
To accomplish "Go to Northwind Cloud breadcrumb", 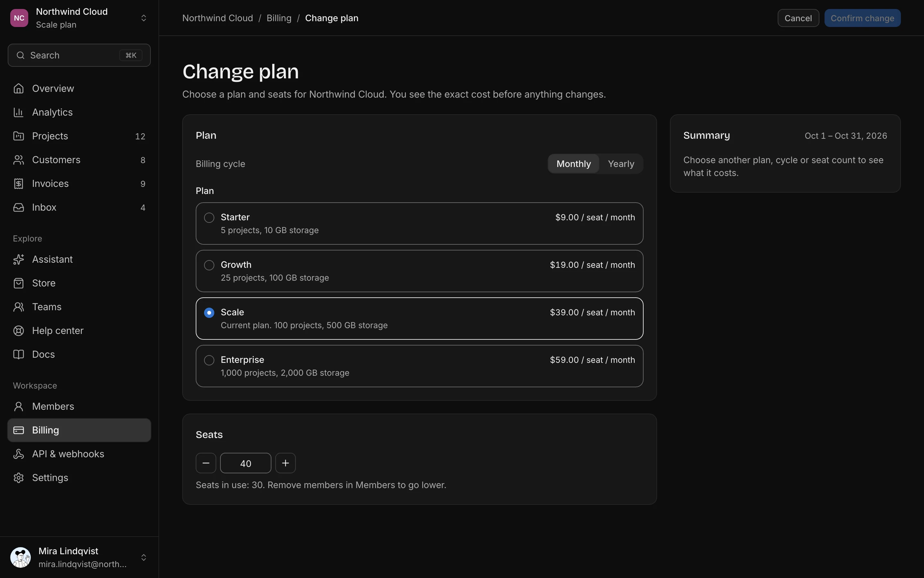I will [x=218, y=18].
